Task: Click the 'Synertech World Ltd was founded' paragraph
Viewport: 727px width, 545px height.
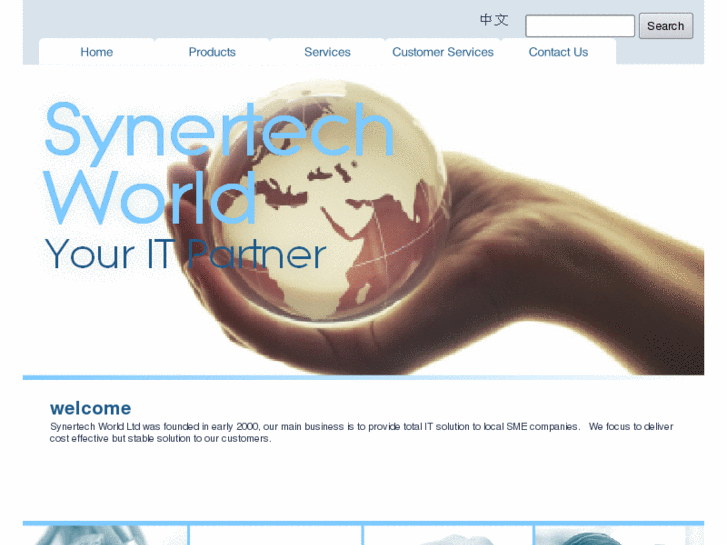Action: click(x=361, y=432)
